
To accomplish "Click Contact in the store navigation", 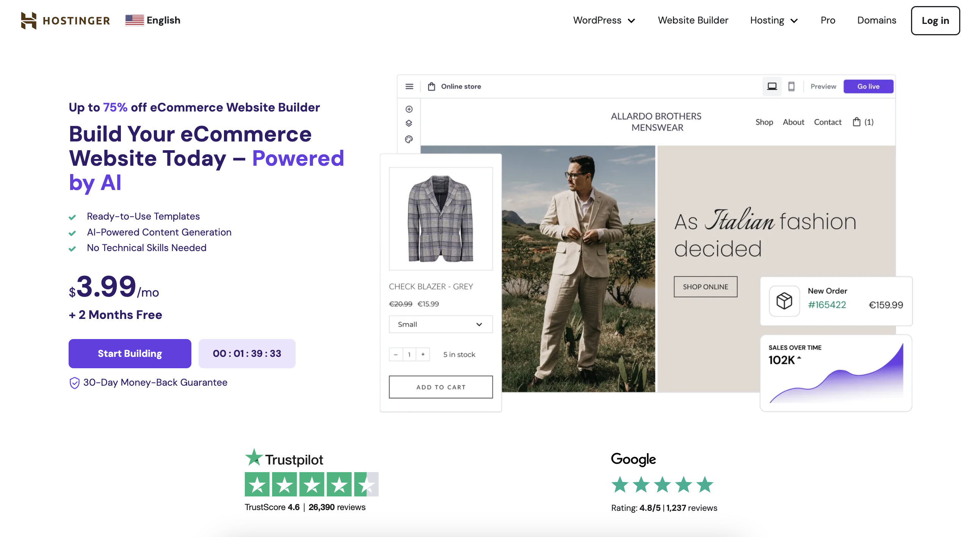I will 827,122.
